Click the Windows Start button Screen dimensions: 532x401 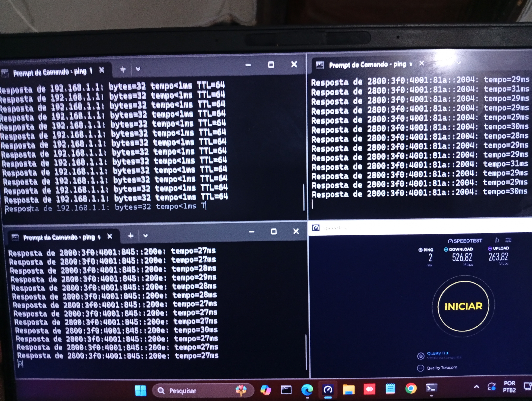point(141,390)
